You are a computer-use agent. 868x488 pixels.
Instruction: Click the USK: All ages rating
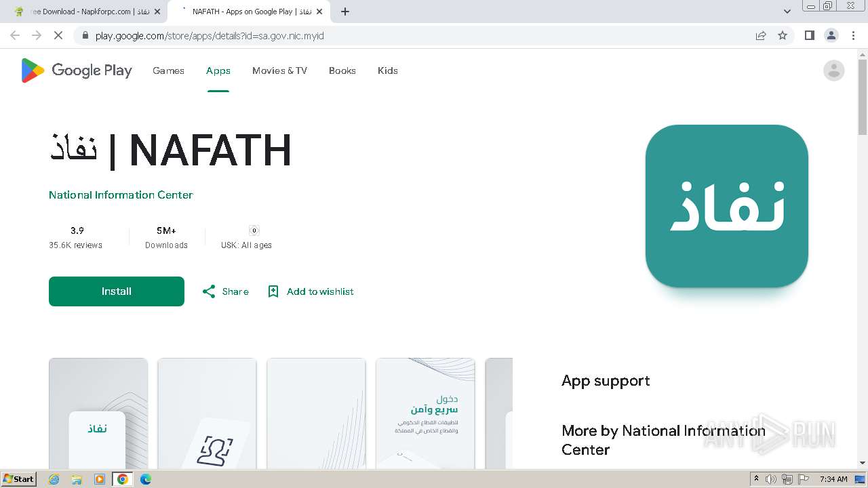[x=246, y=237]
